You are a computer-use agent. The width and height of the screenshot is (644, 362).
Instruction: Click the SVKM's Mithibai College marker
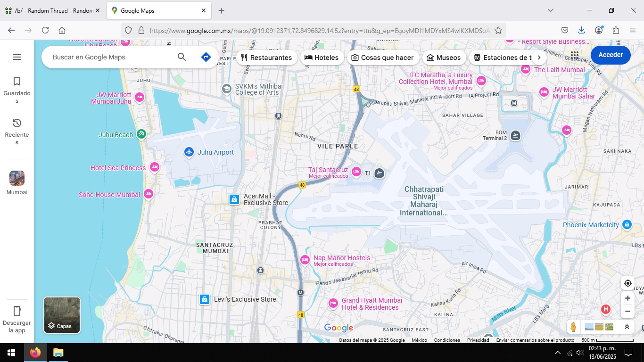click(x=227, y=89)
